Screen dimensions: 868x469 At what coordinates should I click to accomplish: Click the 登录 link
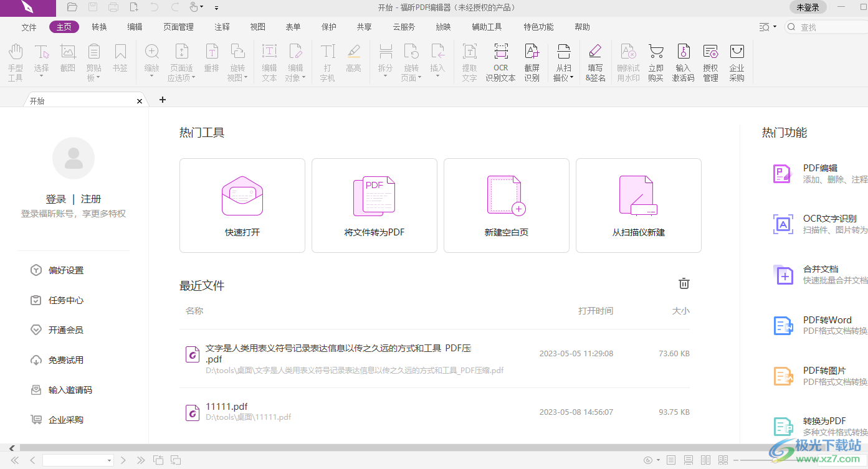pos(55,199)
